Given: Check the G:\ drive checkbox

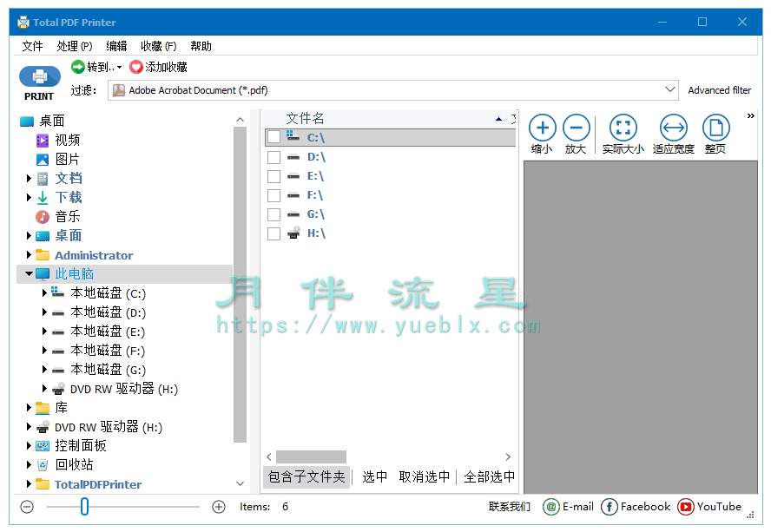Looking at the screenshot, I should (x=273, y=215).
